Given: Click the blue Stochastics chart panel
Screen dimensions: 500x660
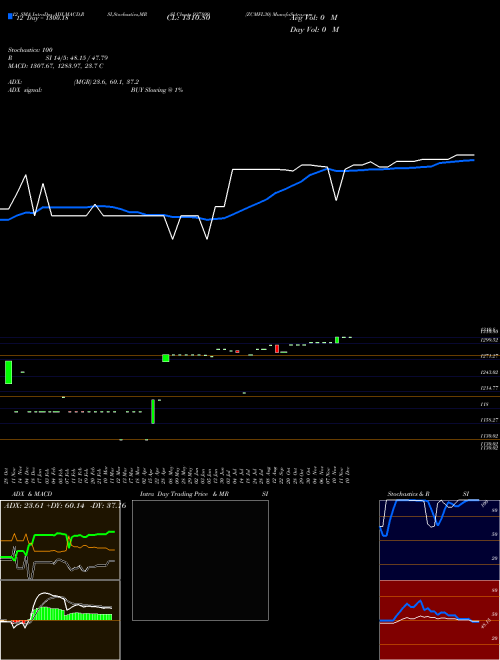Looking at the screenshot, I should 439,540.
